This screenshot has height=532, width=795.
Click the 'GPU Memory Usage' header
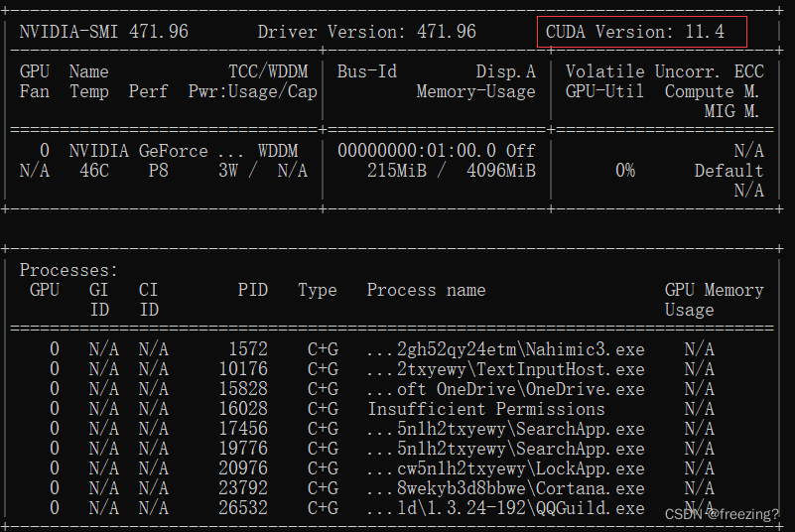click(714, 300)
